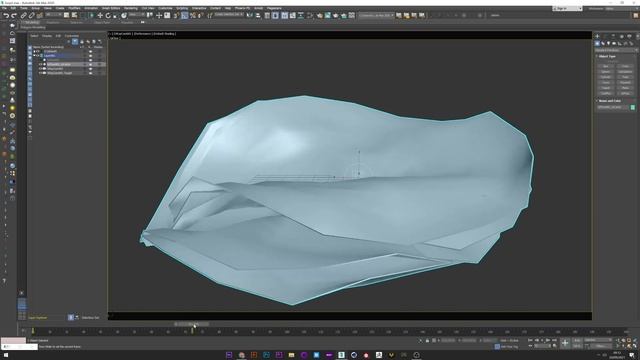Click the Sphere primitive button
This screenshot has height=360, width=640.
(605, 72)
